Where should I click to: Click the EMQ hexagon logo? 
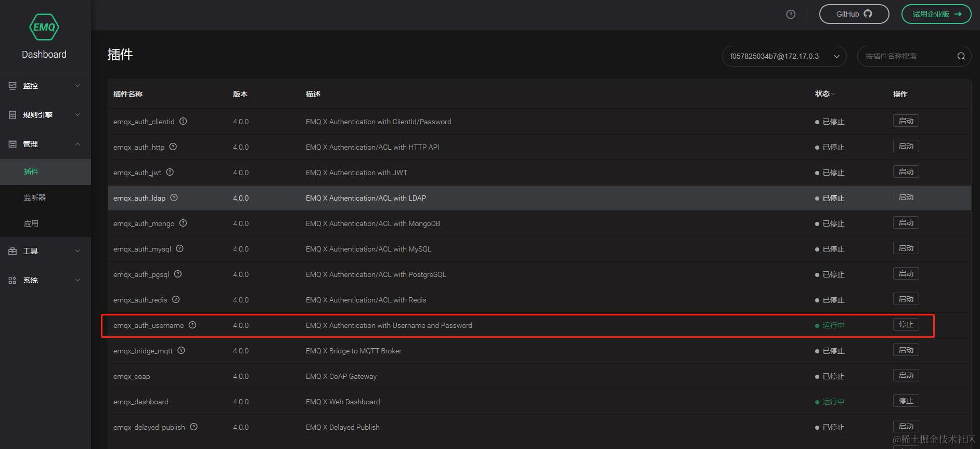[44, 27]
